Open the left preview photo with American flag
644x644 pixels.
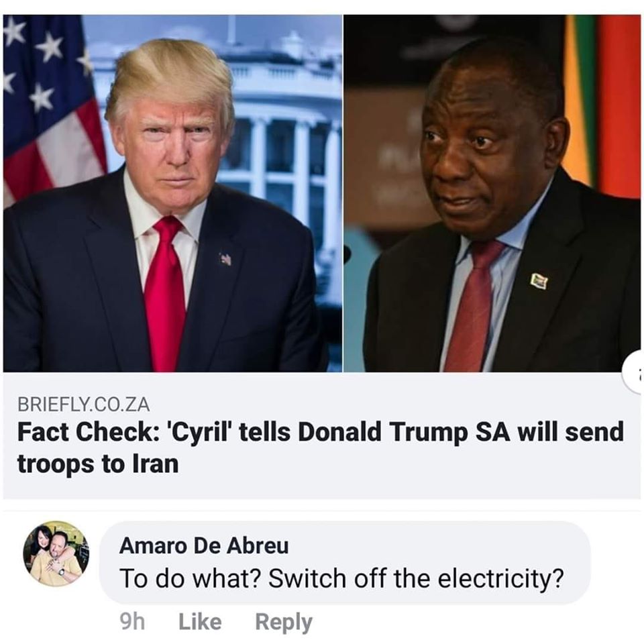[x=172, y=193]
